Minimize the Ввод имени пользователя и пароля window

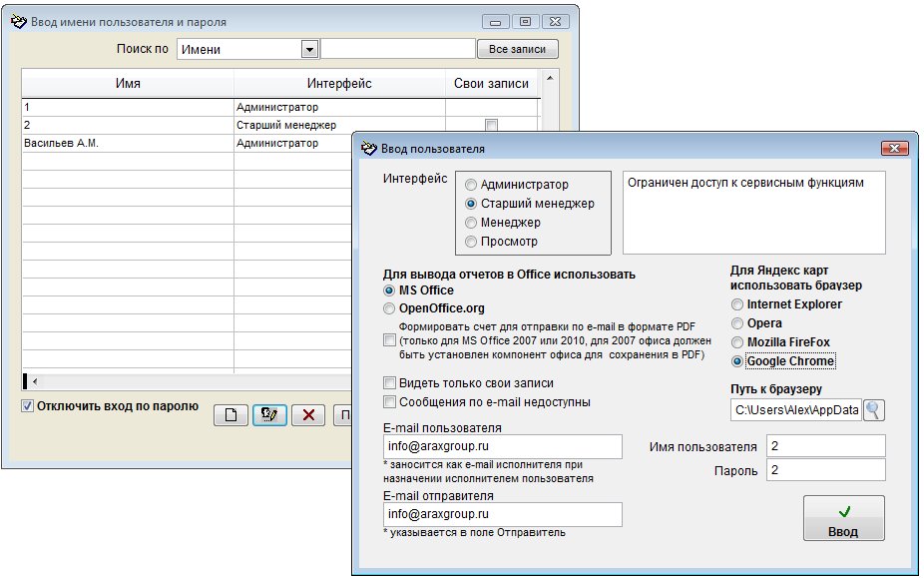pyautogui.click(x=496, y=22)
